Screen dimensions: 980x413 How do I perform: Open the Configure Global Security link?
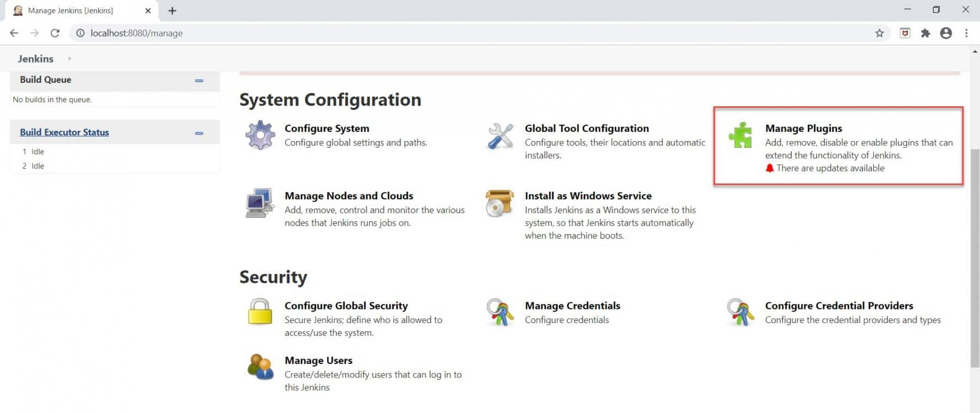346,306
